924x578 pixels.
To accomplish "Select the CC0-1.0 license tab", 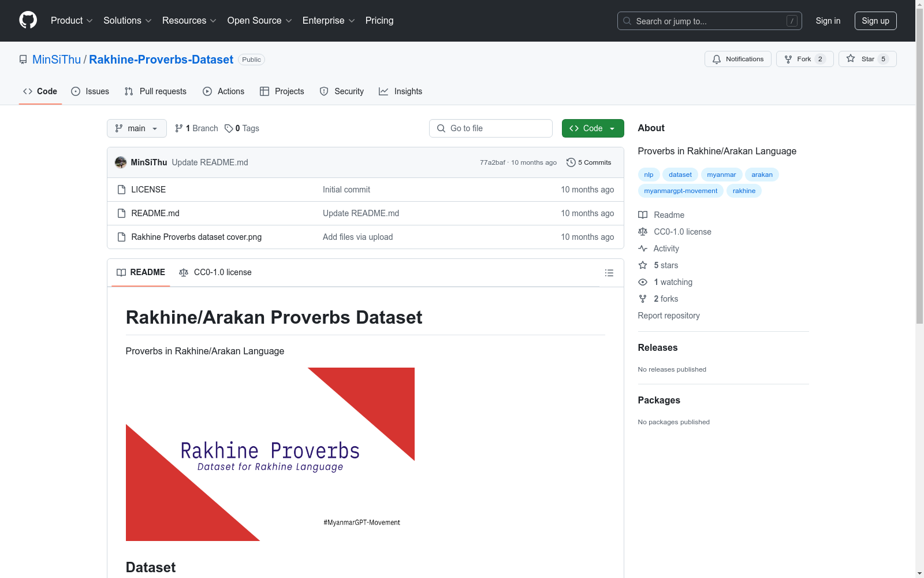I will click(215, 272).
